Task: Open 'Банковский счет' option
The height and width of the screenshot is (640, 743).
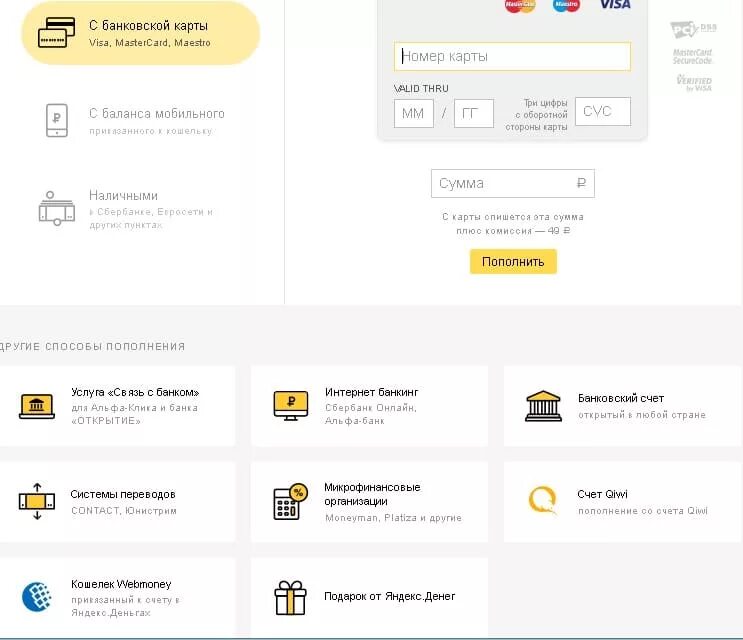Action: pyautogui.click(x=623, y=406)
